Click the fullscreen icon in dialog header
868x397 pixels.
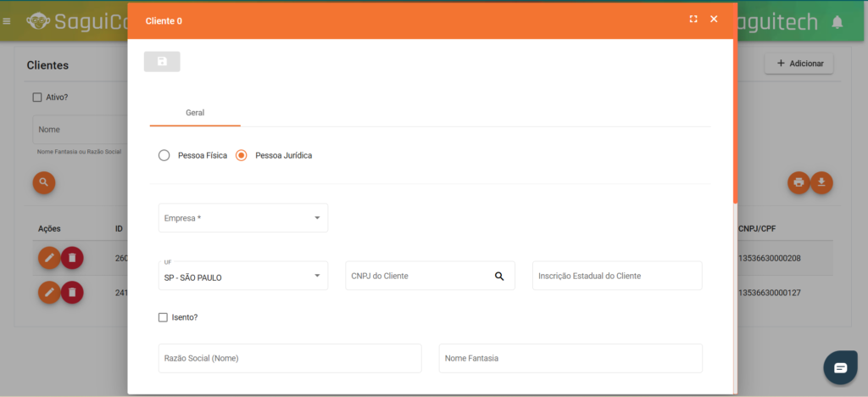(693, 20)
